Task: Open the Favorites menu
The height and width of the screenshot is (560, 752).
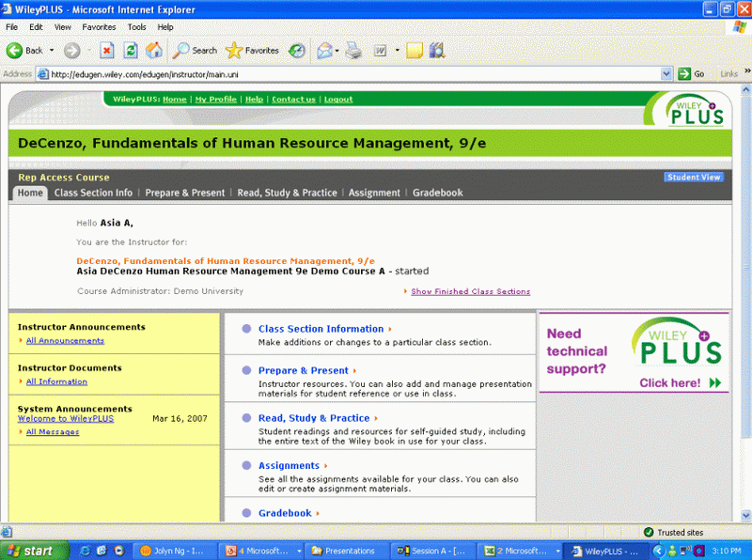Action: [99, 27]
